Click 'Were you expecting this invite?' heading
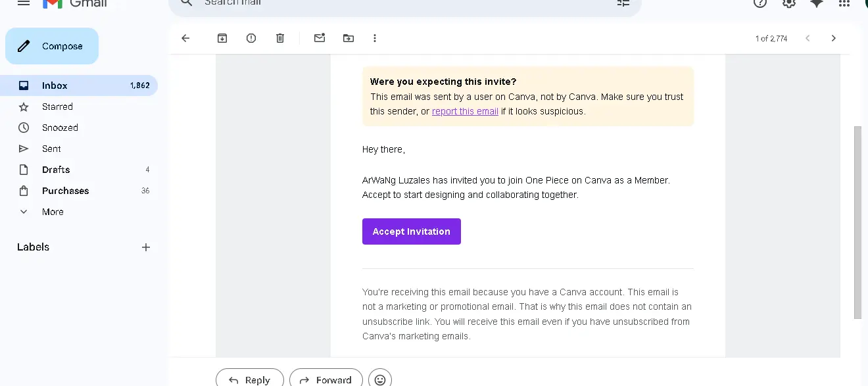868x386 pixels. click(443, 82)
